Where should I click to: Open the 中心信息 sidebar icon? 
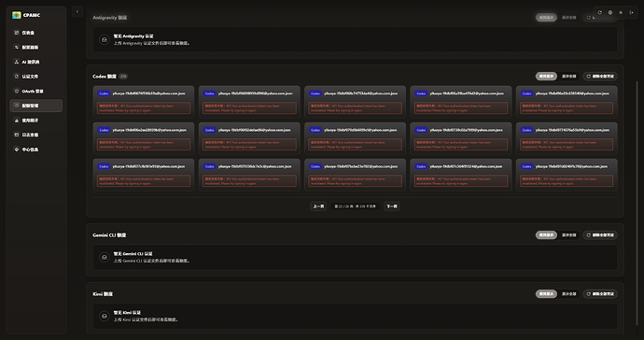point(17,149)
